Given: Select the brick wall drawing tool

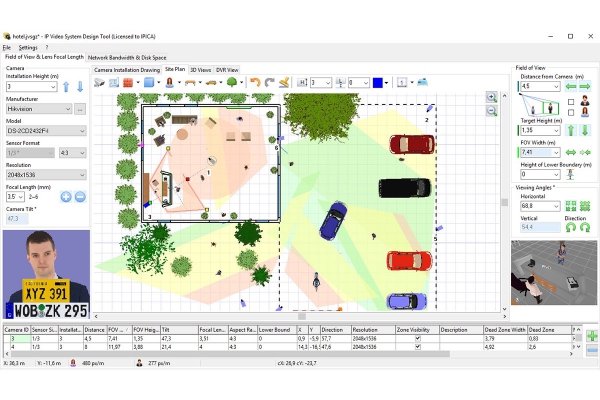Looking at the screenshot, I should [128, 82].
